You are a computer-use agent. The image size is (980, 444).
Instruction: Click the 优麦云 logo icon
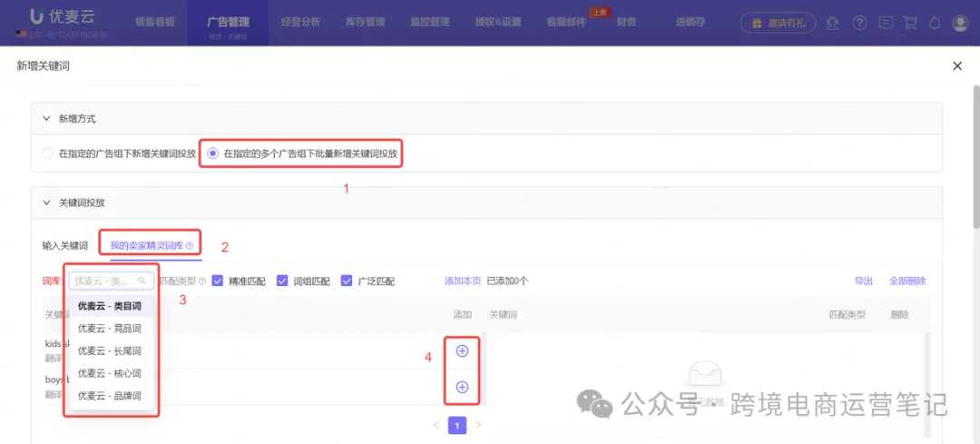coord(38,17)
